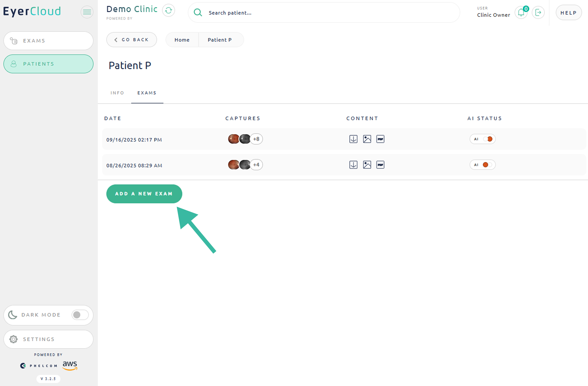
Task: Download the 09/16/2025 exam
Action: (x=353, y=139)
